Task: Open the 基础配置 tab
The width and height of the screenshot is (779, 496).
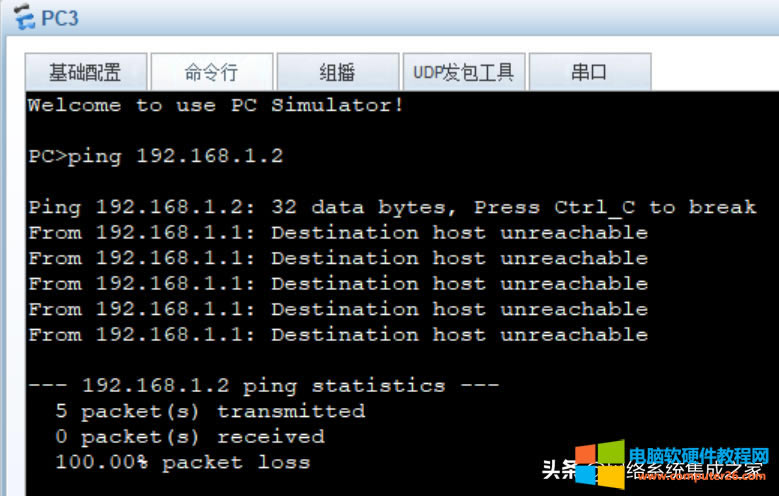Action: (x=85, y=72)
